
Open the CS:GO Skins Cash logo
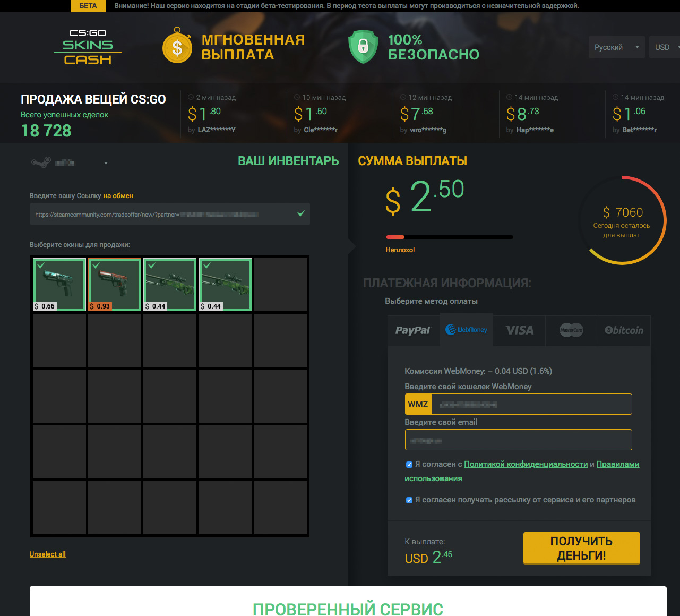[x=88, y=47]
